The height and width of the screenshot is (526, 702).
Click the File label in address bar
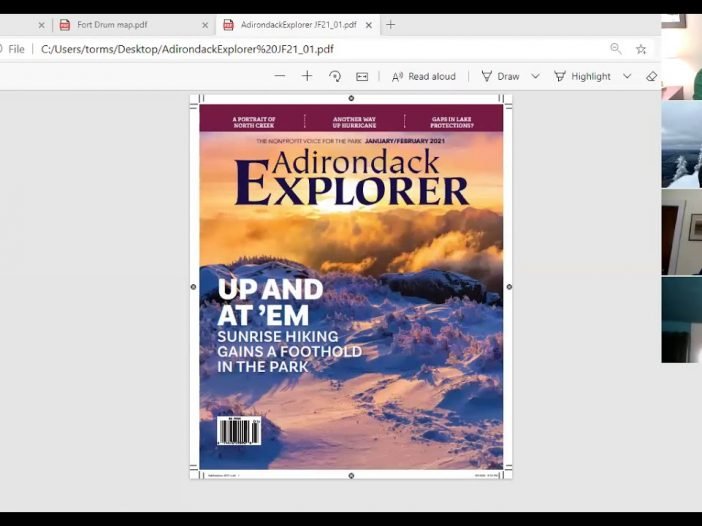pyautogui.click(x=17, y=49)
